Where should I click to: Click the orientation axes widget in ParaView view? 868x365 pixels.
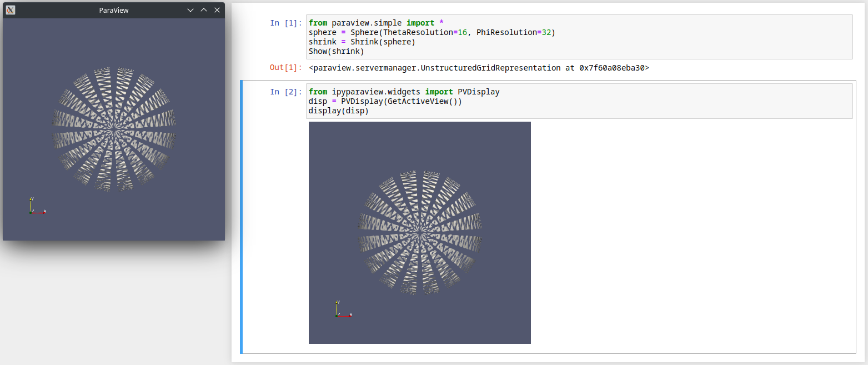pyautogui.click(x=36, y=207)
